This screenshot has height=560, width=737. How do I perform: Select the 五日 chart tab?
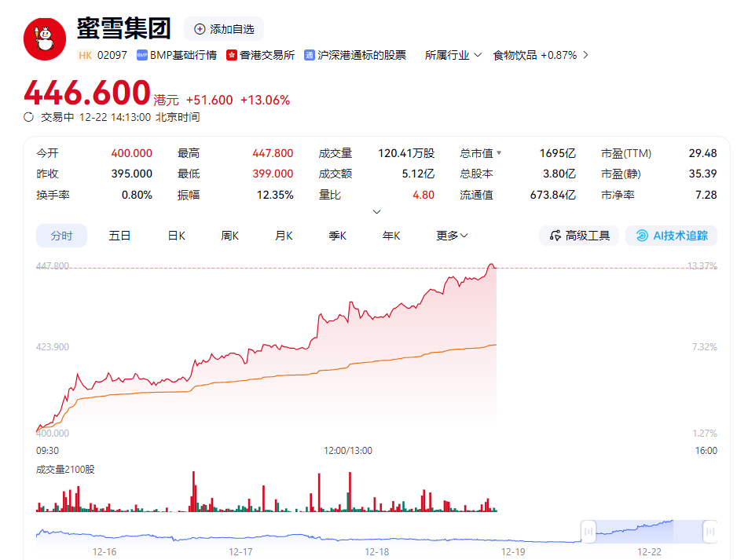pyautogui.click(x=119, y=236)
